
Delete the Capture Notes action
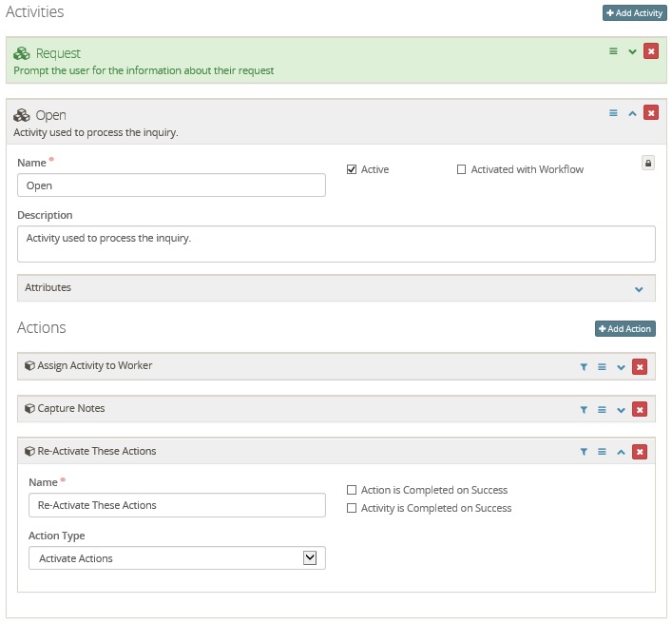pyautogui.click(x=640, y=409)
